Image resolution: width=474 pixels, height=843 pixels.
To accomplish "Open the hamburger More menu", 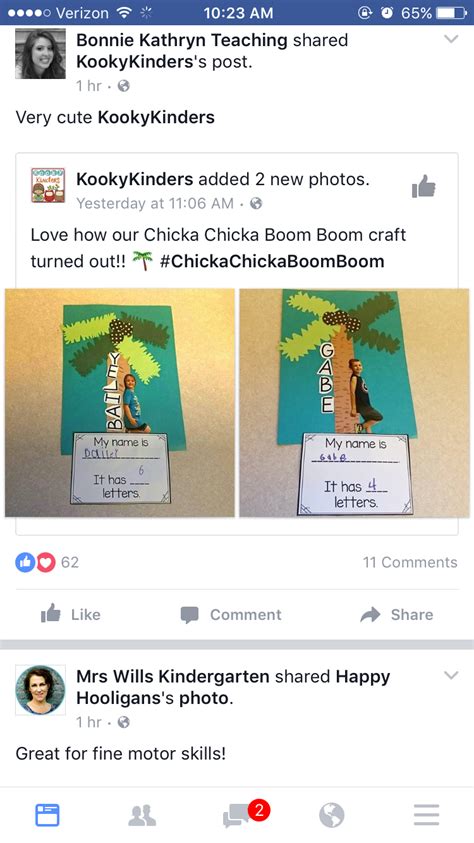I will (427, 815).
